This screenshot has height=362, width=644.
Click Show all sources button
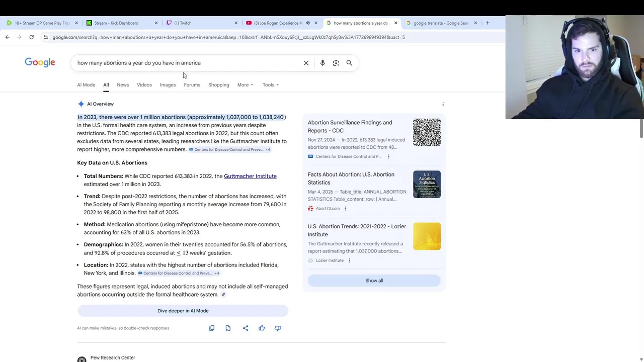[x=374, y=281]
